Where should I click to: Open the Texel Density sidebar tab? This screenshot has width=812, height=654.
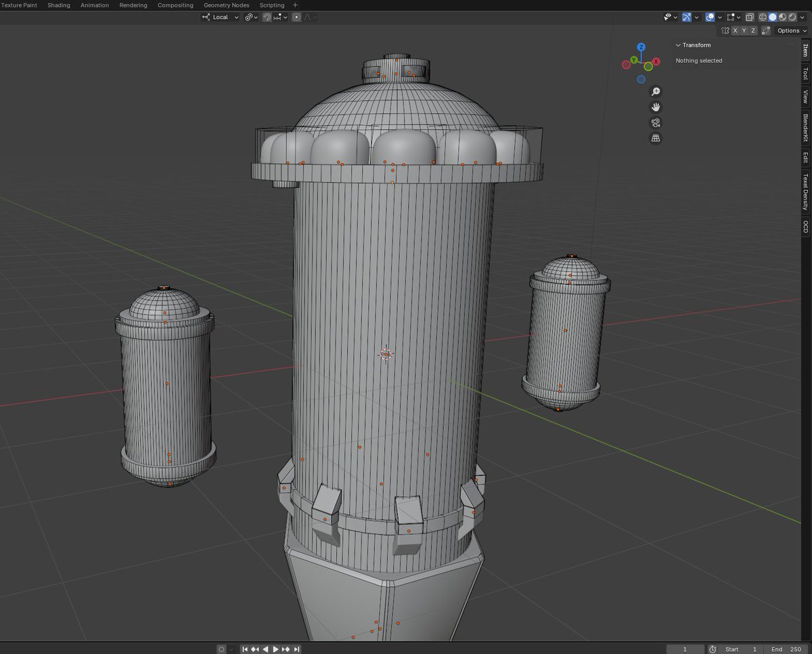pyautogui.click(x=805, y=192)
